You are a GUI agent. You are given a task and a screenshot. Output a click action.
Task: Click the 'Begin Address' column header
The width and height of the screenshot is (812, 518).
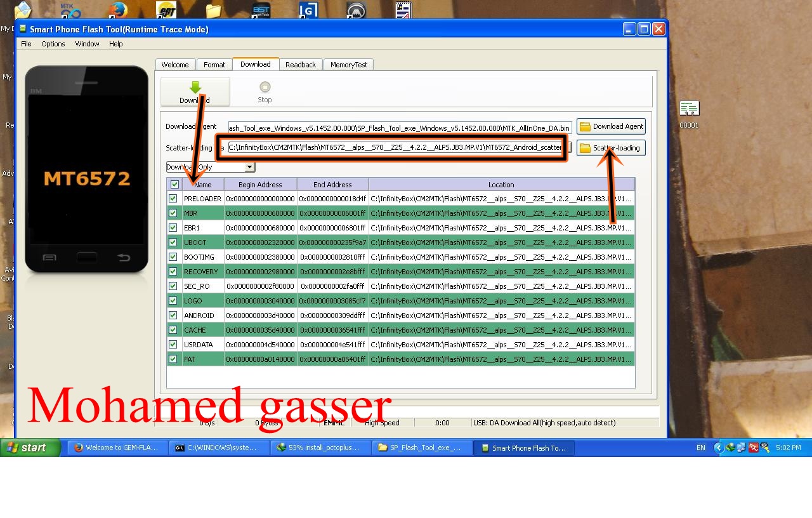coord(260,185)
